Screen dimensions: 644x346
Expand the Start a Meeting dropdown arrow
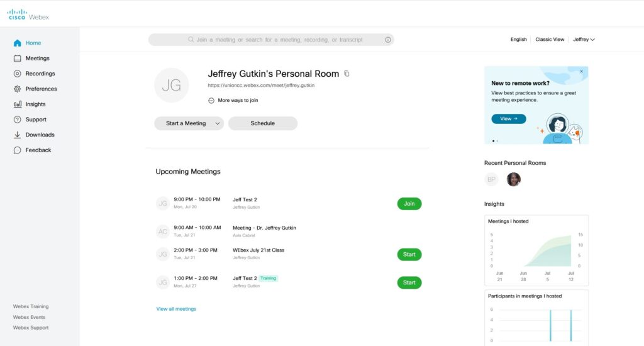point(217,123)
